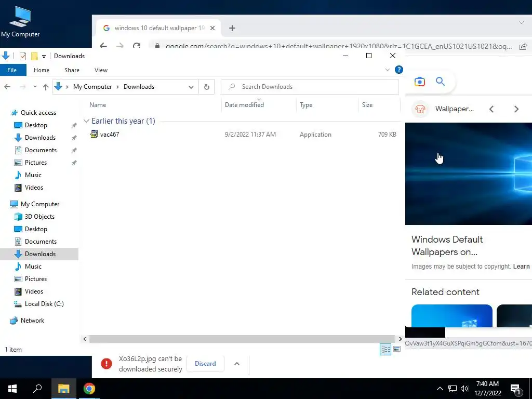Image resolution: width=532 pixels, height=399 pixels.
Task: Open Desktop under Quick access
Action: click(x=36, y=125)
